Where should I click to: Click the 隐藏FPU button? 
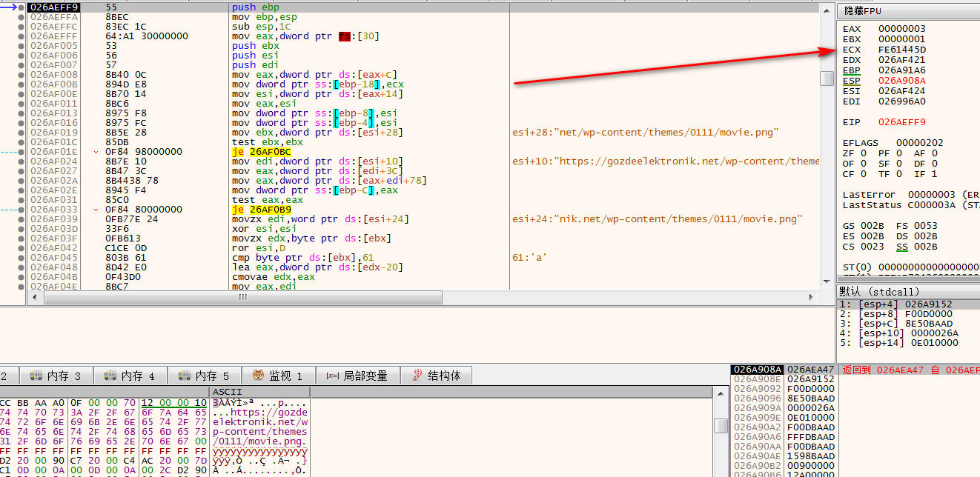(x=908, y=11)
